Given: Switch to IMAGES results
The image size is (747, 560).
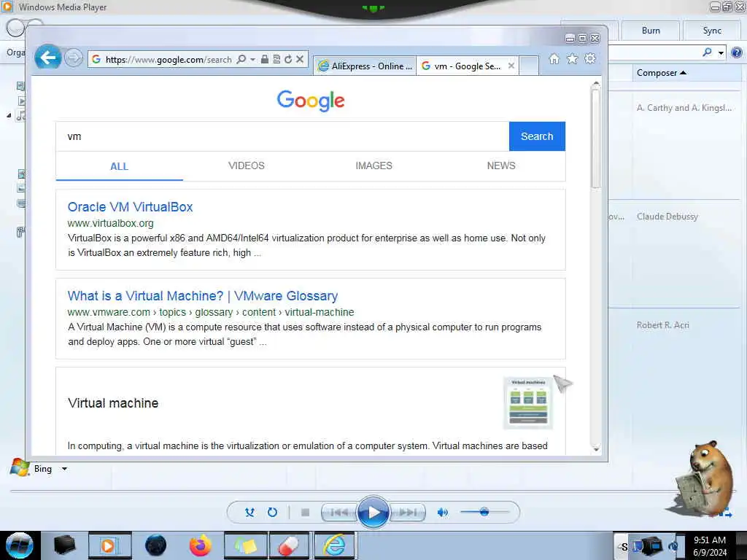Looking at the screenshot, I should click(374, 166).
